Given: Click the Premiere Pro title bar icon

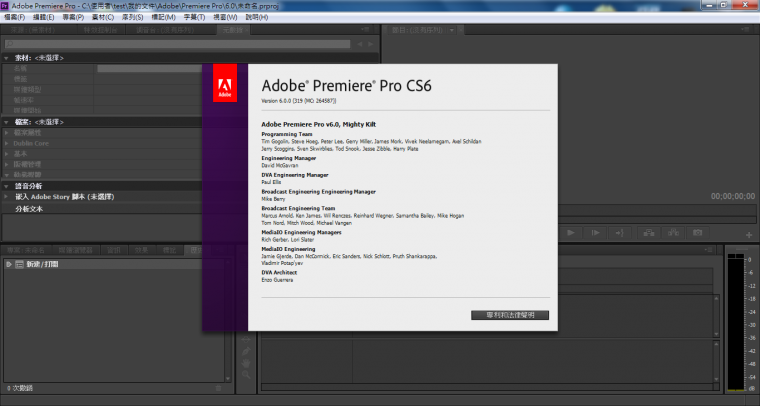Looking at the screenshot, I should tap(5, 6).
